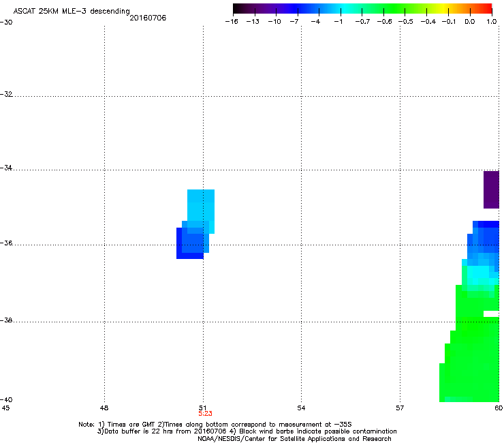The image size is (504, 443).
Task: Click the purple data block near 60E
Action: coord(491,190)
